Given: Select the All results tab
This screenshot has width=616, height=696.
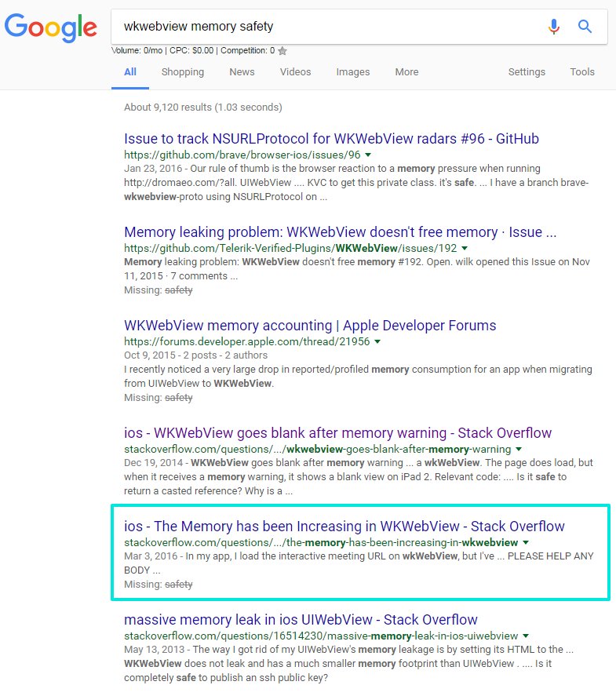Looking at the screenshot, I should click(x=130, y=72).
